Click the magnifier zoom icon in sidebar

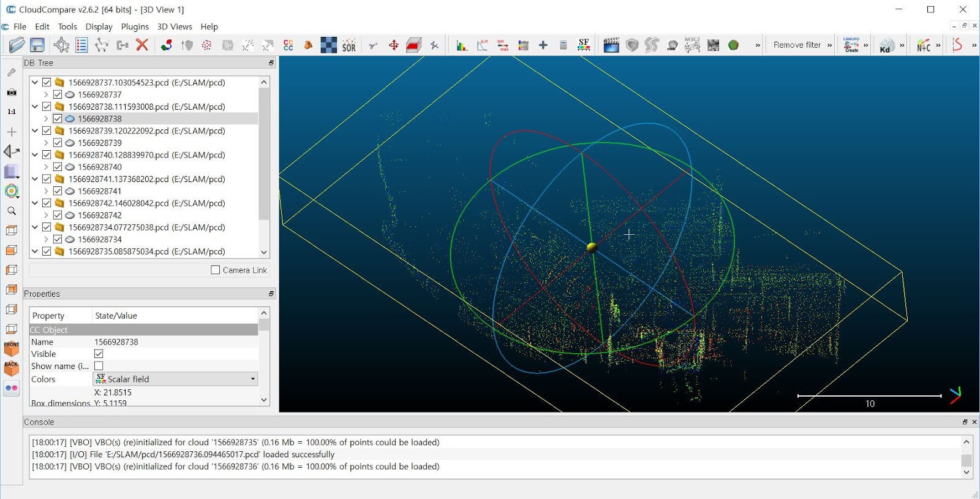click(x=12, y=211)
